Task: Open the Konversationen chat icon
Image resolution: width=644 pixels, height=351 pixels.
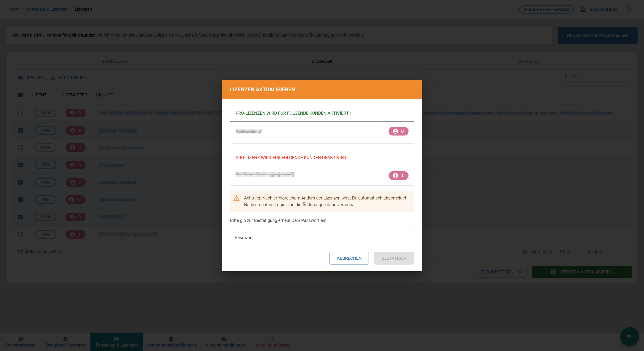Action: (20, 339)
